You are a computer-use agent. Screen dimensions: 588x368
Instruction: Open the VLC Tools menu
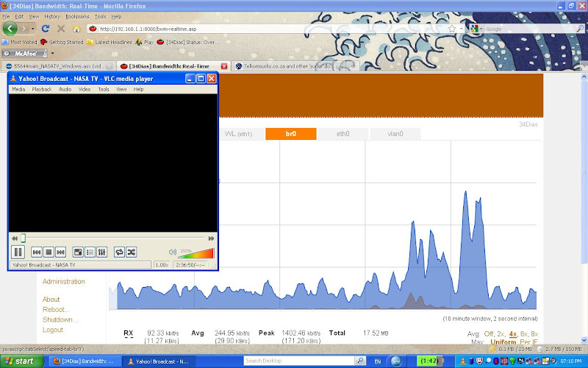104,89
